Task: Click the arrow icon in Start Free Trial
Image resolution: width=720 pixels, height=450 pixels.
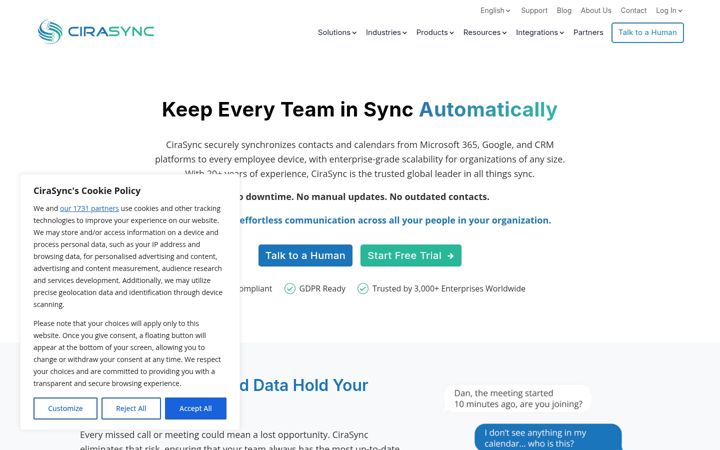Action: (450, 256)
